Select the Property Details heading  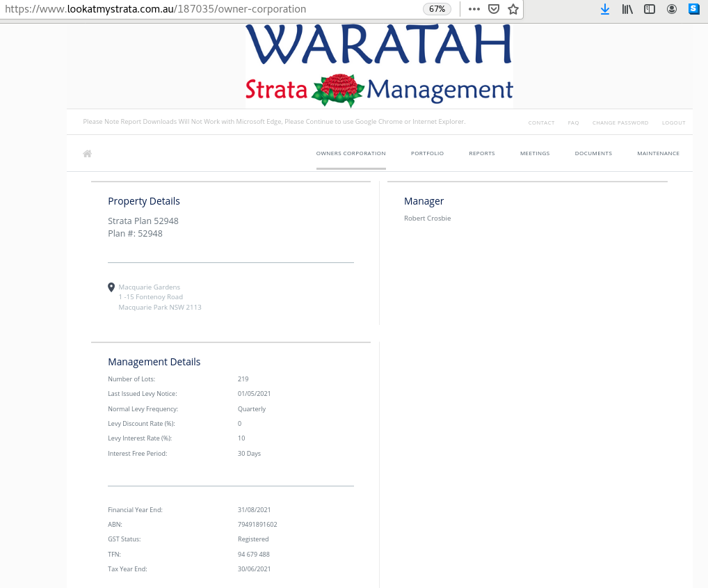pos(143,201)
